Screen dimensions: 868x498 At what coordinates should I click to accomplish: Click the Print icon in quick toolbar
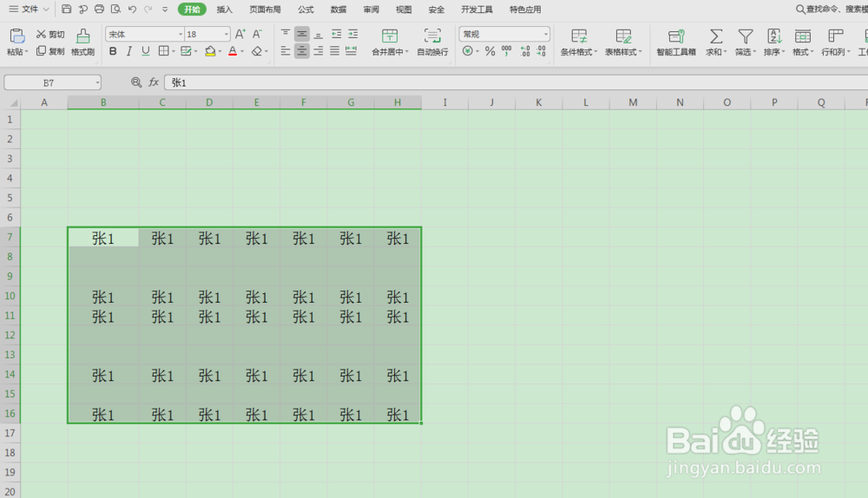99,9
